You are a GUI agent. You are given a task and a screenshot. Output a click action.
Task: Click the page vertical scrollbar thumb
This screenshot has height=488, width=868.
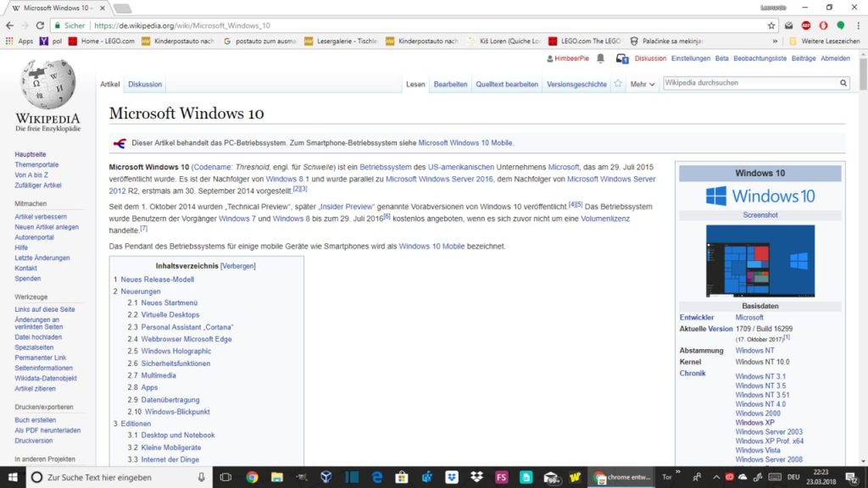tap(863, 73)
